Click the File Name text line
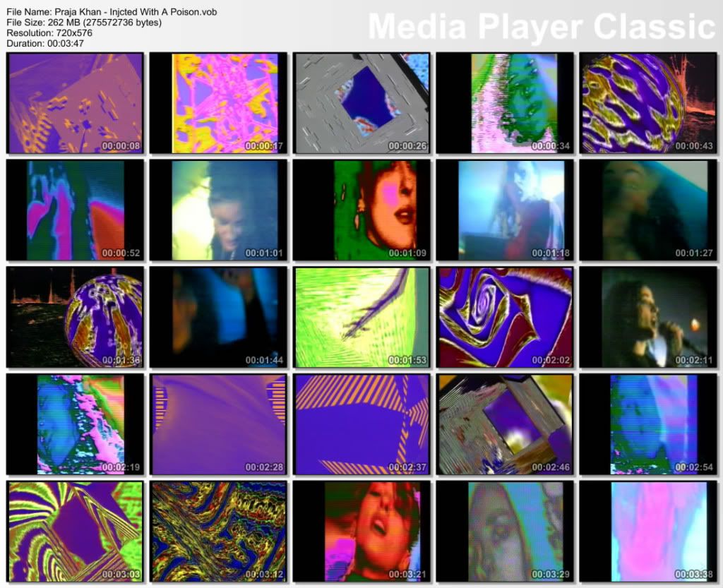 (x=112, y=12)
